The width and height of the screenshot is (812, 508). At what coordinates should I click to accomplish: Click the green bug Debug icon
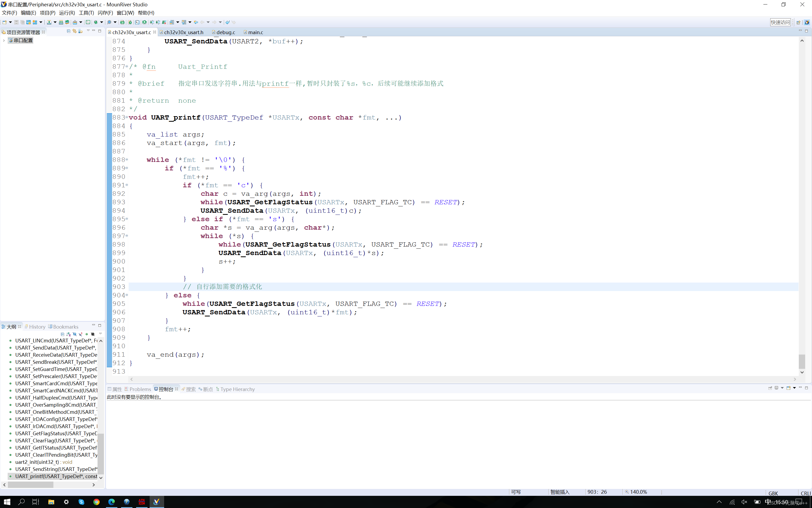click(x=96, y=22)
